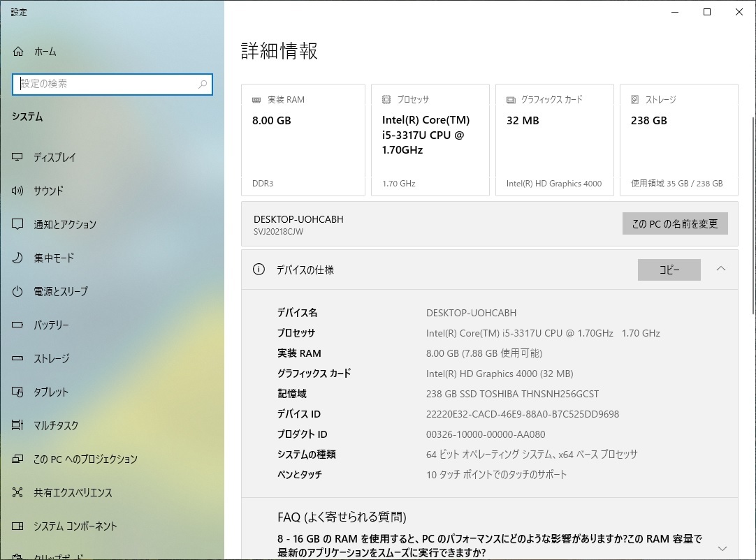
Task: Click the Focus assist moon icon
Action: [17, 258]
